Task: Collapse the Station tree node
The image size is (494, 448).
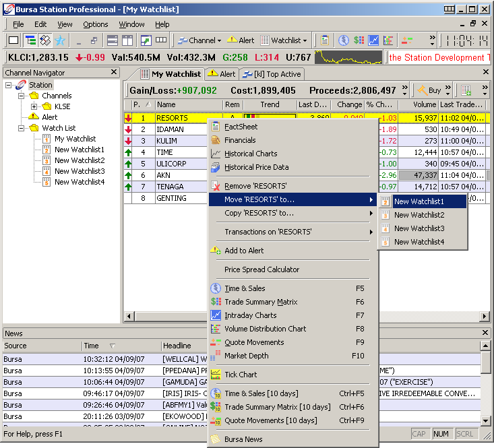Action: tap(9, 85)
